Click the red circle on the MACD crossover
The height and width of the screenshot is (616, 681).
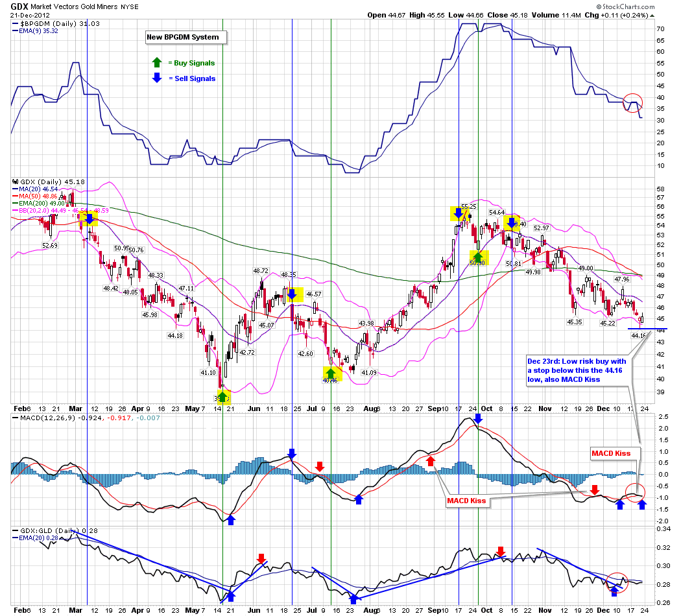(x=635, y=492)
